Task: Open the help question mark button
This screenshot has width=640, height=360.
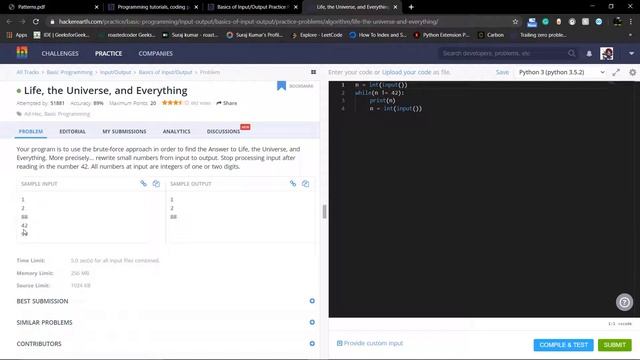Action: [x=624, y=302]
